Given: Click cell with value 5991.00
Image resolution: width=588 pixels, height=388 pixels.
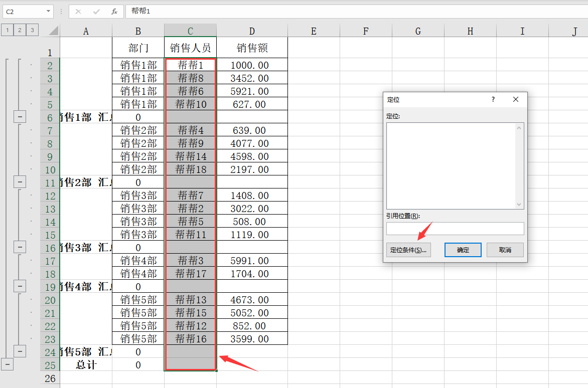Looking at the screenshot, I should click(252, 260).
